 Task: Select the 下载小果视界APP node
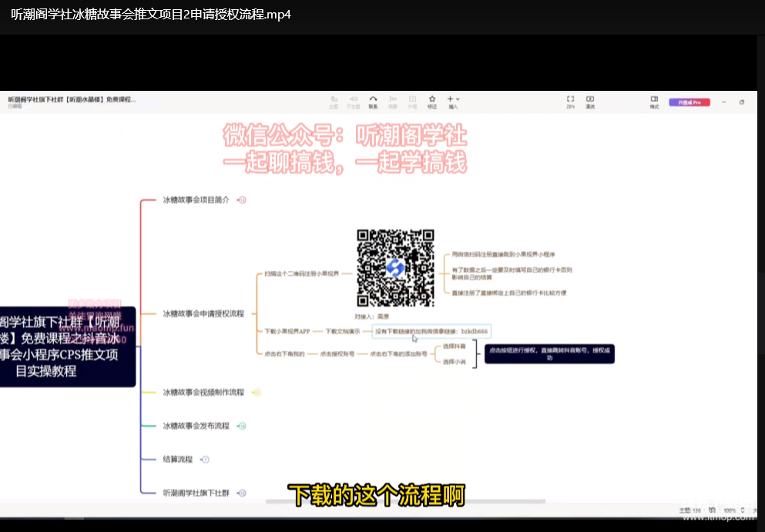pos(287,331)
